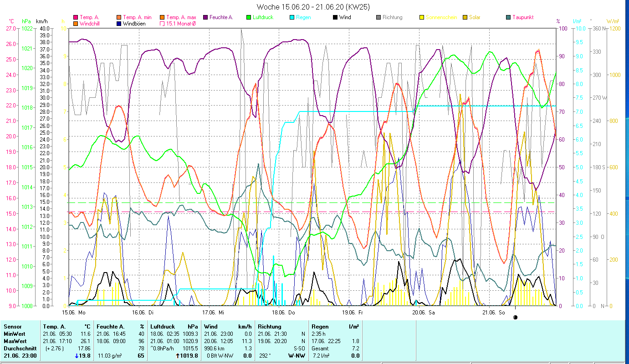629x364 pixels.
Task: Click the gold Solar legend swatch
Action: coord(465,17)
